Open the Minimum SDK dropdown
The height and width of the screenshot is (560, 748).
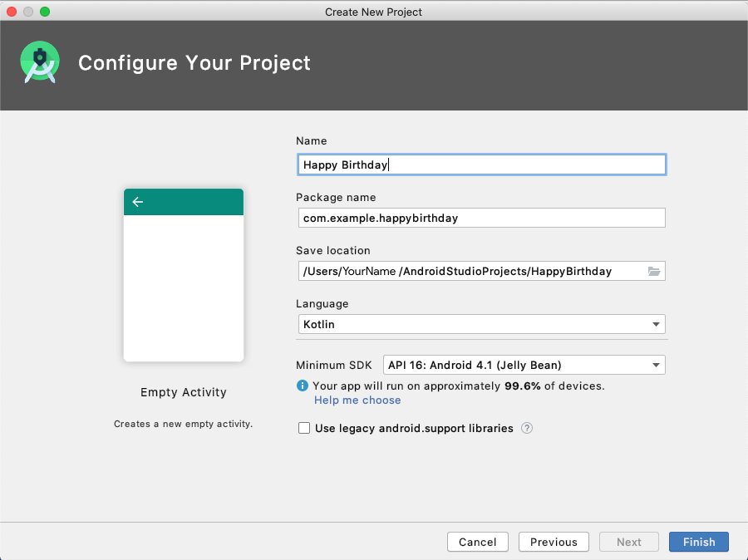524,365
